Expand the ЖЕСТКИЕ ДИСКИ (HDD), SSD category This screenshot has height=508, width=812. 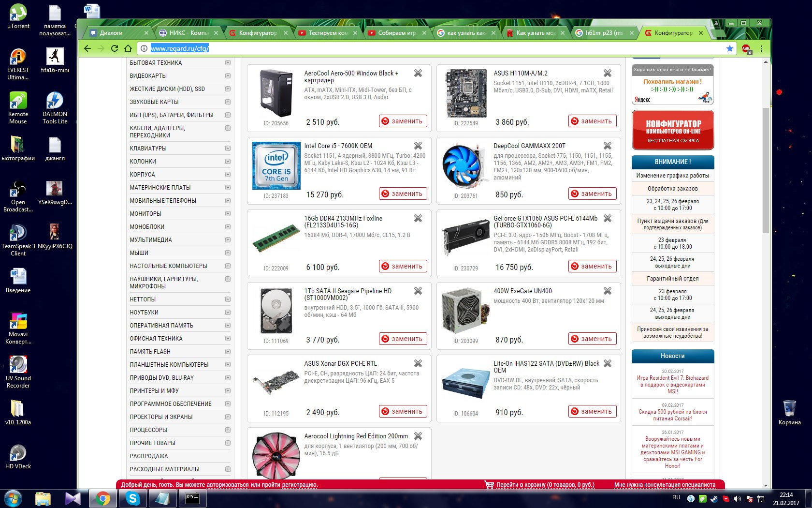point(228,89)
